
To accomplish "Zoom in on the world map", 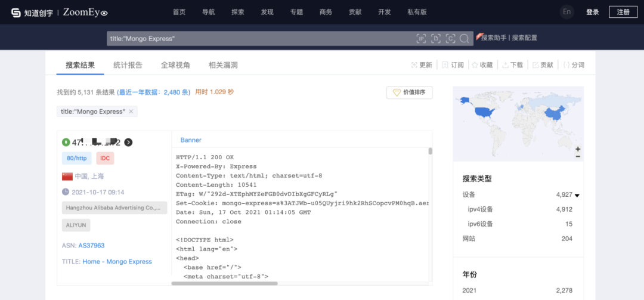I will (x=578, y=149).
